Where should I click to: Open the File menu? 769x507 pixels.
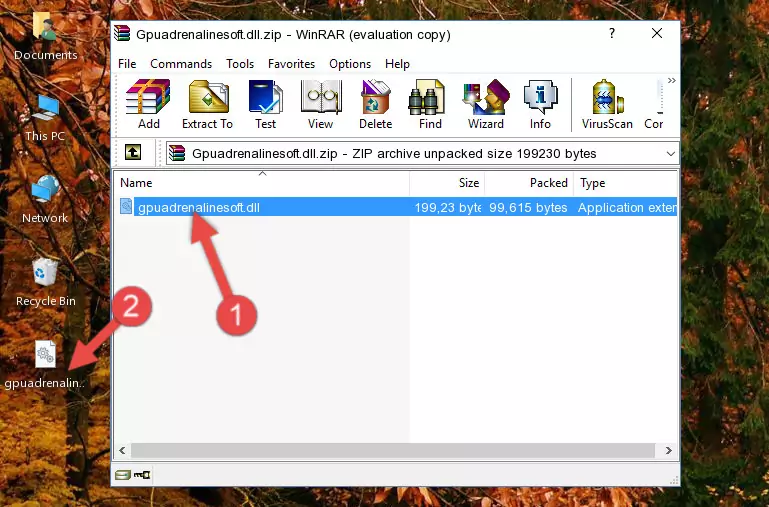127,64
